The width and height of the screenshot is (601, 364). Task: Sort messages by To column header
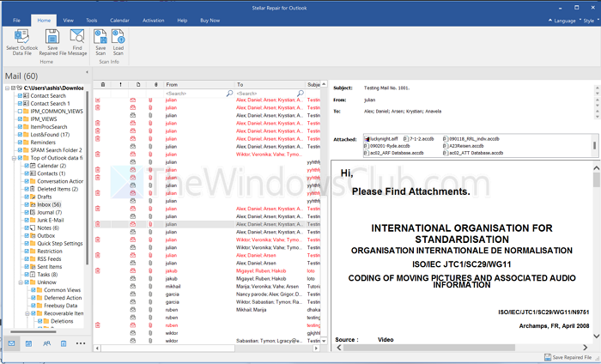pyautogui.click(x=270, y=84)
